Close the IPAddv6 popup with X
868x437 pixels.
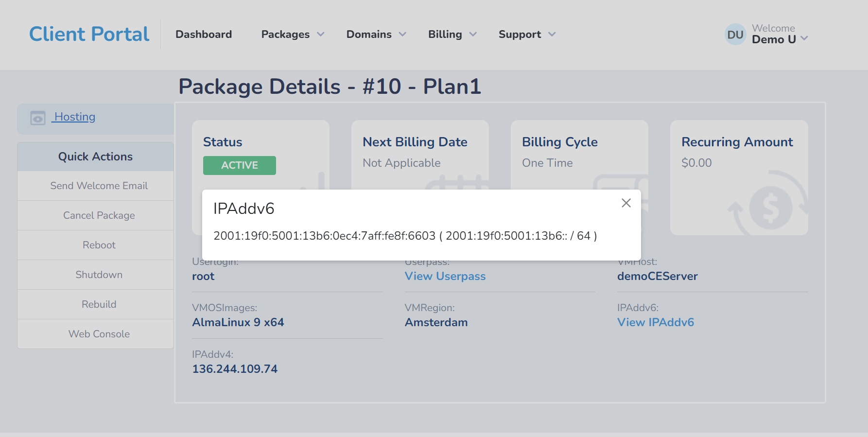pos(626,203)
